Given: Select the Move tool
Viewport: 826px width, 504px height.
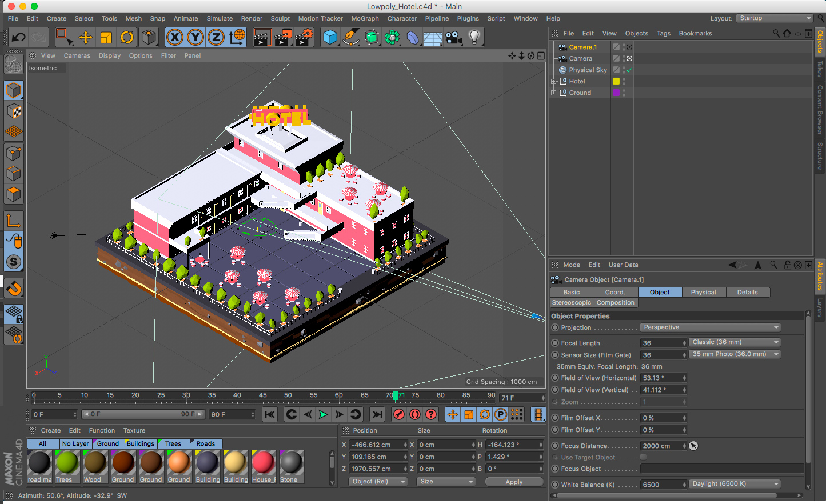Looking at the screenshot, I should click(86, 38).
